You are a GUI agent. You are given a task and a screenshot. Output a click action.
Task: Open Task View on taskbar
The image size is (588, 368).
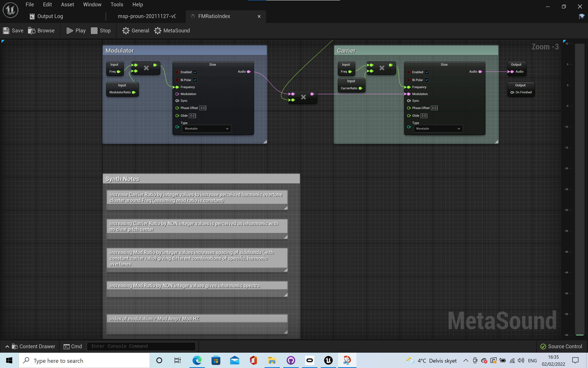coord(178,361)
